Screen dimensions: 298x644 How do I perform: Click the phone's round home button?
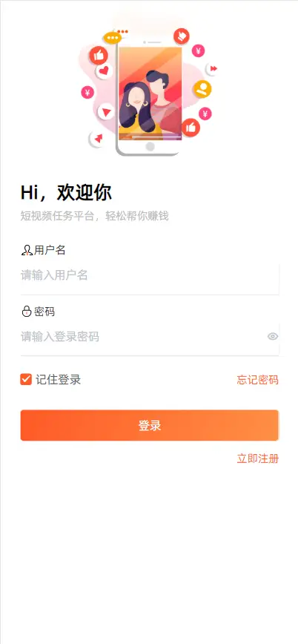[150, 147]
